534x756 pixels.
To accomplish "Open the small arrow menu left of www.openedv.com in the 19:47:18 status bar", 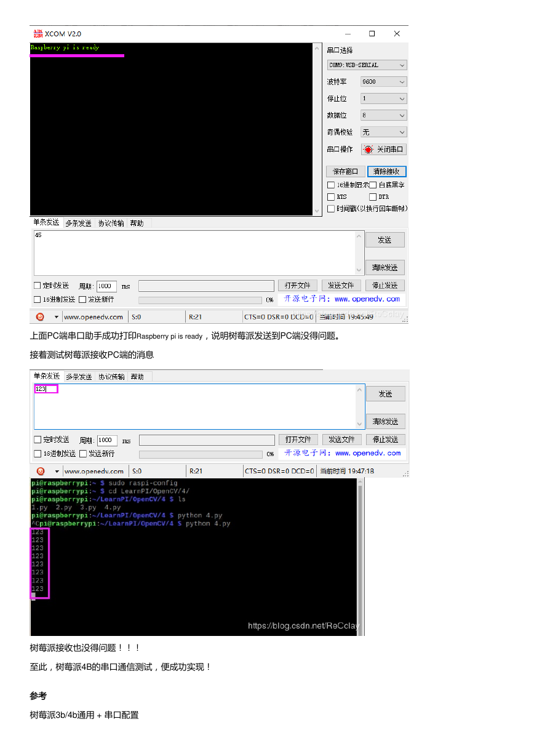I will point(57,472).
